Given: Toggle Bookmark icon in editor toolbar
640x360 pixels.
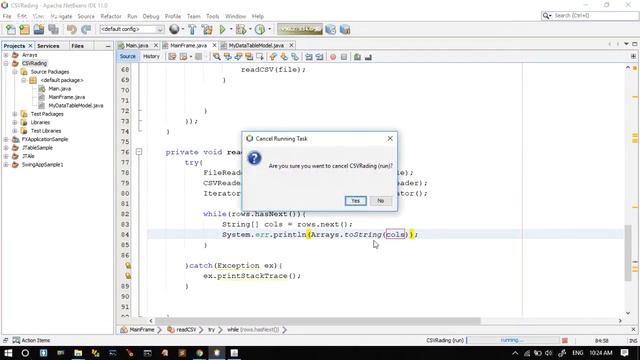Looking at the screenshot, I should 295,57.
